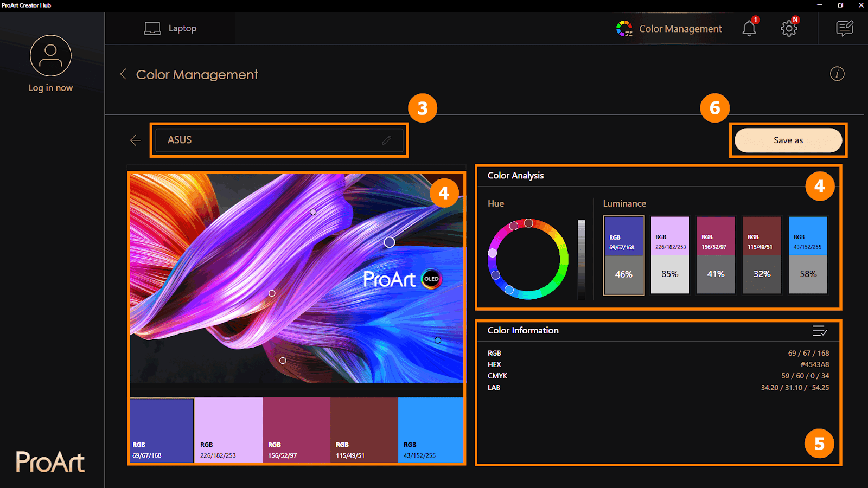
Task: Click the LAB value 34.20 / 31.10 / -54.25
Action: click(x=795, y=388)
